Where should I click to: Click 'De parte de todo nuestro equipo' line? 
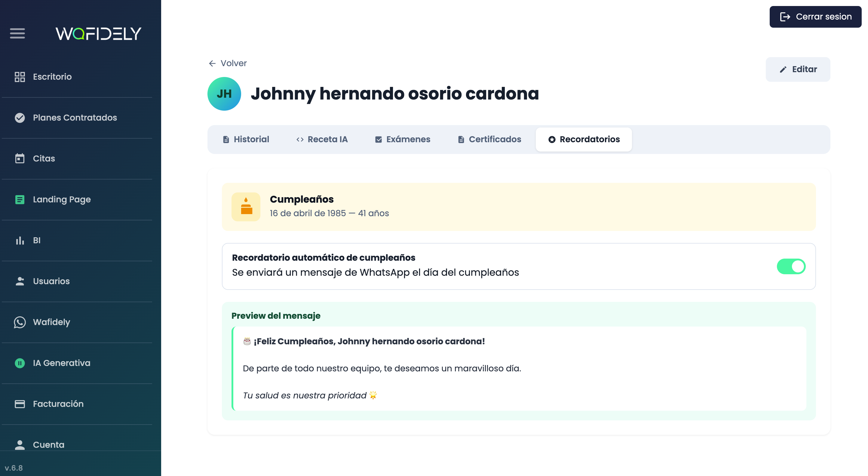coord(382,368)
